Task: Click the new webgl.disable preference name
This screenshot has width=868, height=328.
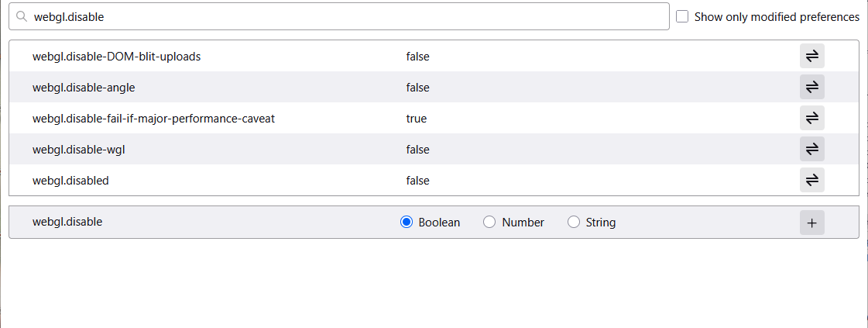Action: pos(67,222)
